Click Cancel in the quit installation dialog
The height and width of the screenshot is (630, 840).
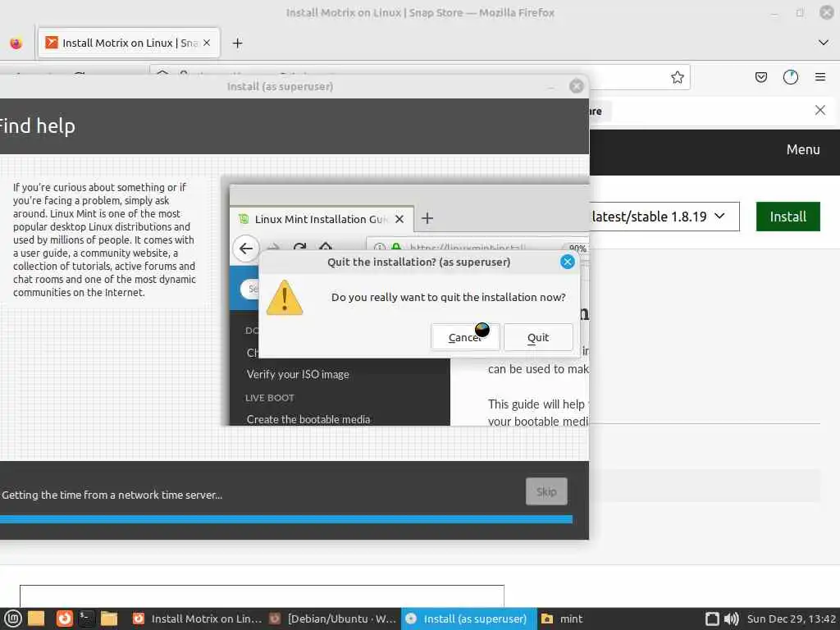[465, 337]
